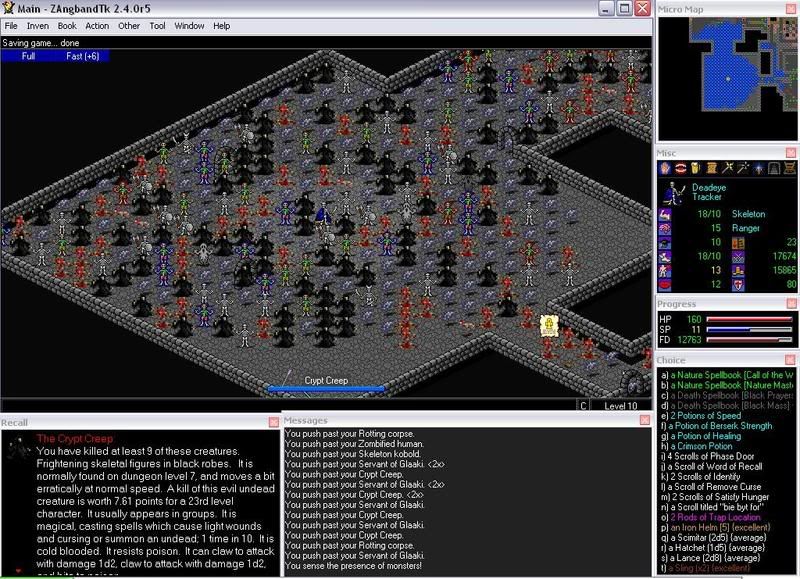800x579 pixels.
Task: Click The Crypt Creep title in Recall
Action: 75,439
